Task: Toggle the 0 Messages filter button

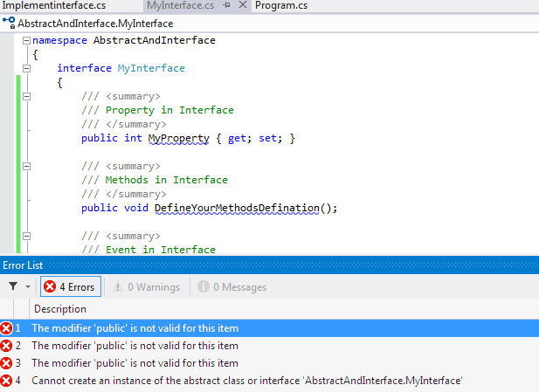Action: coord(232,287)
